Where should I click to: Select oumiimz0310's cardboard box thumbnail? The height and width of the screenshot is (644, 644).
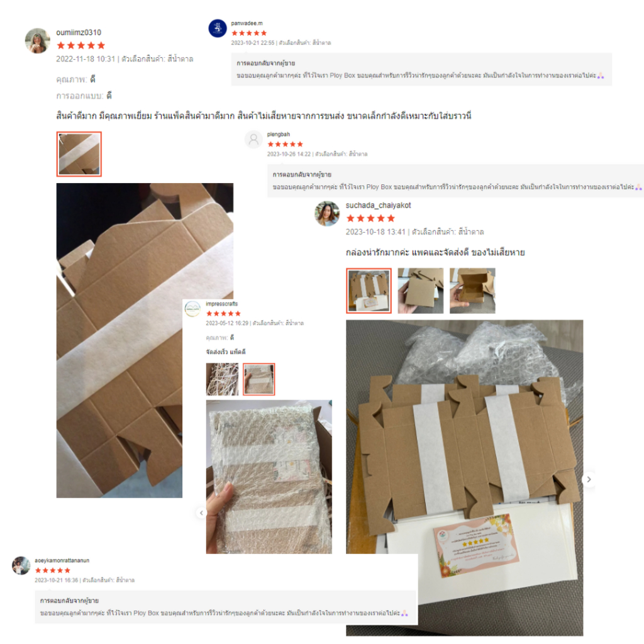point(79,154)
